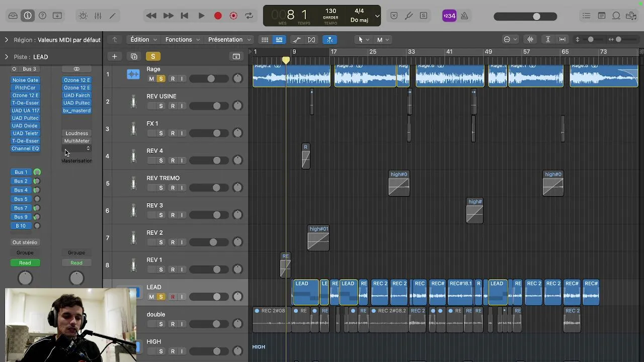The image size is (644, 362).
Task: Duplicate track icon button
Action: tap(134, 56)
